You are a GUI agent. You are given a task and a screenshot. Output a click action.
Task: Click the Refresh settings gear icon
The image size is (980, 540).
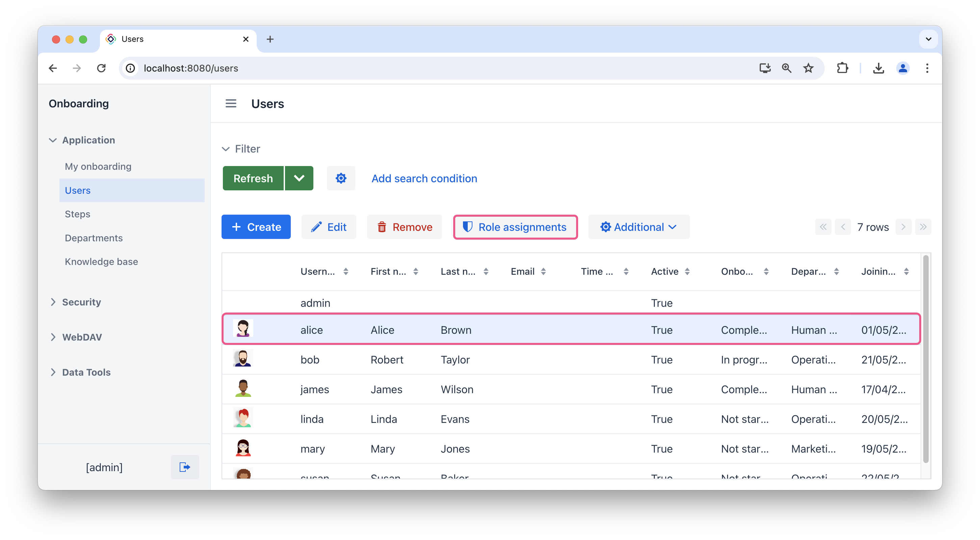tap(341, 178)
